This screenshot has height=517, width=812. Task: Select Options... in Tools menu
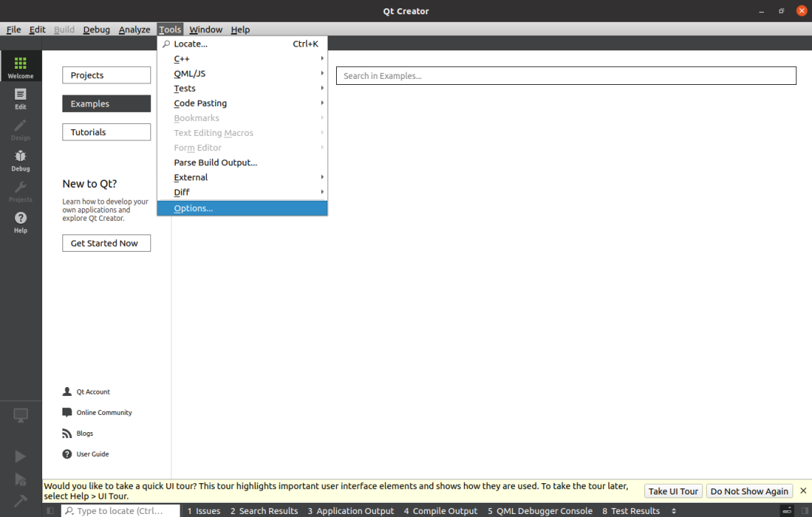pos(242,208)
